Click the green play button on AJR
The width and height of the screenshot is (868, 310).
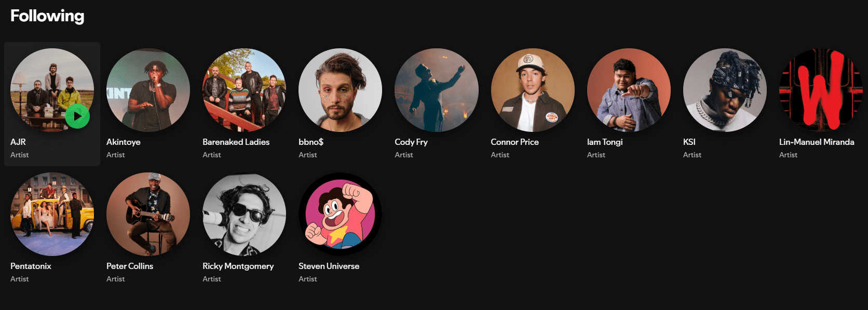tap(77, 116)
